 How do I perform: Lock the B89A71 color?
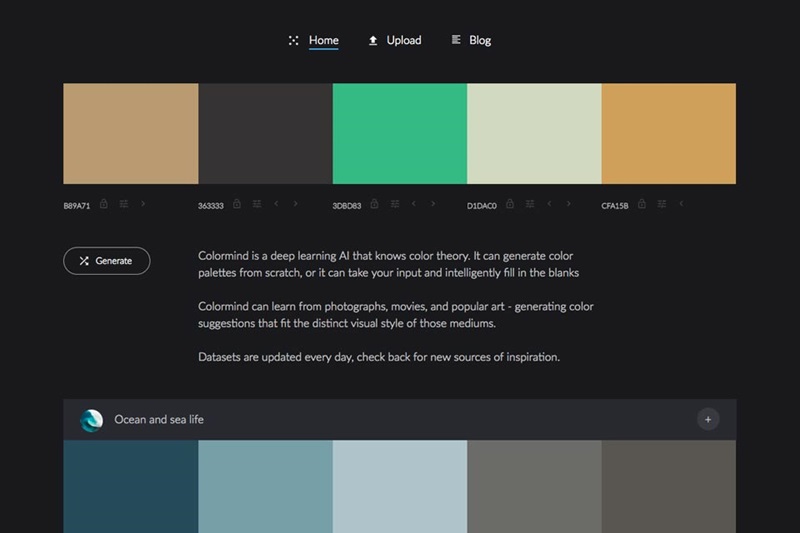(x=104, y=204)
